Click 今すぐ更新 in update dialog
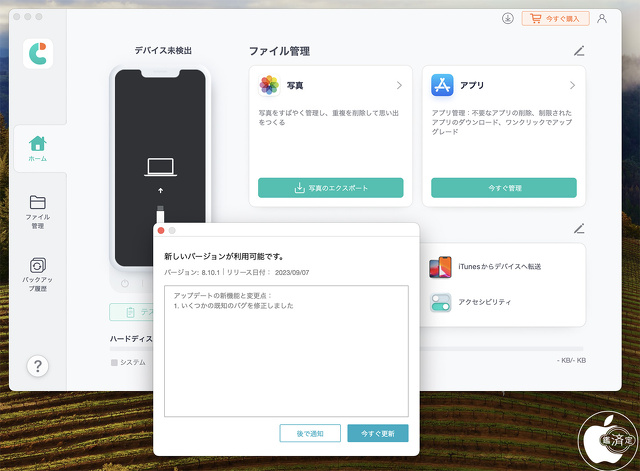 click(x=378, y=433)
